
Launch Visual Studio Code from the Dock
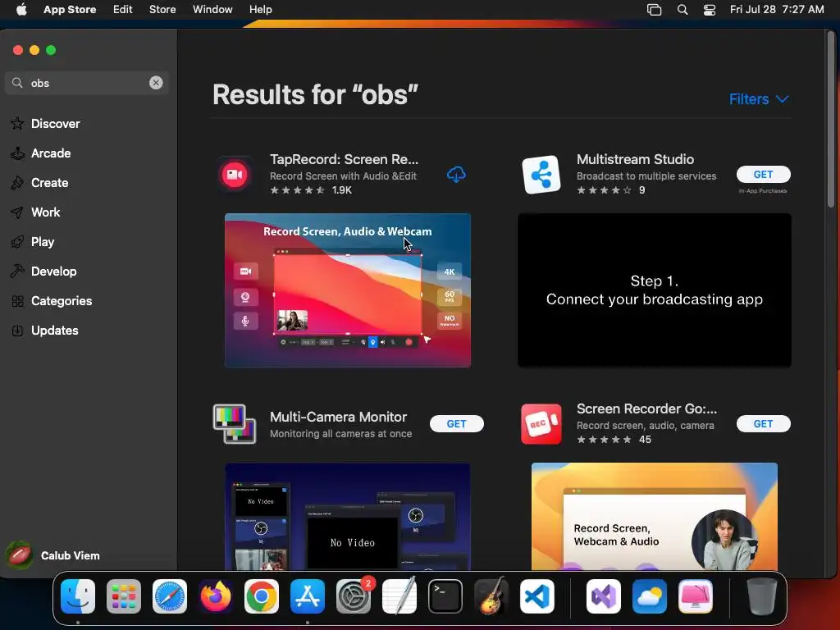click(537, 596)
